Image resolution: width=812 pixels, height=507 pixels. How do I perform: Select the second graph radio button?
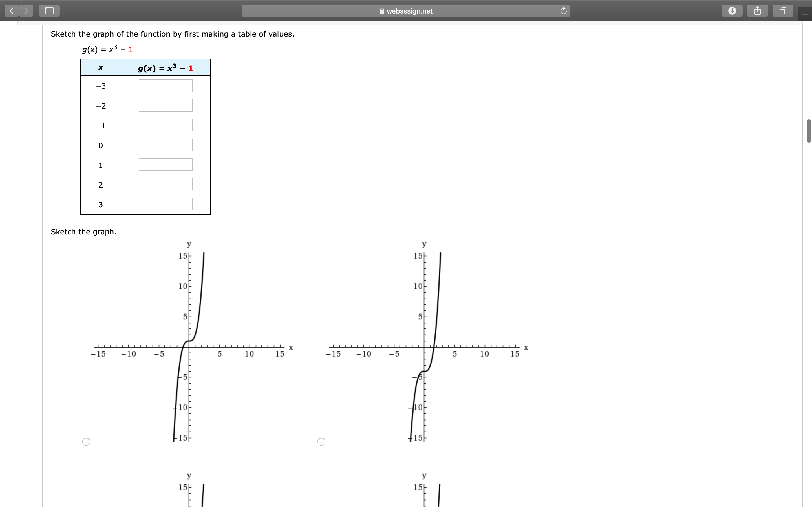pos(321,442)
